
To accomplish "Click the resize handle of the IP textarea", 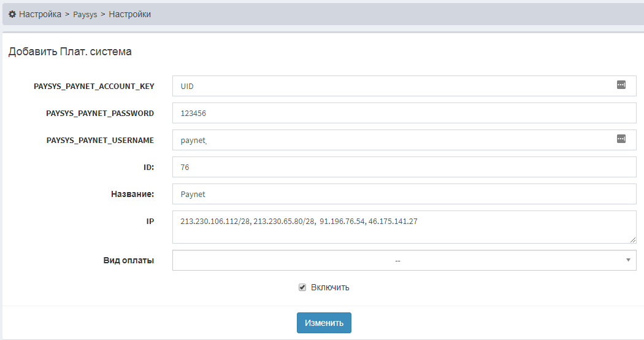I will click(x=633, y=240).
